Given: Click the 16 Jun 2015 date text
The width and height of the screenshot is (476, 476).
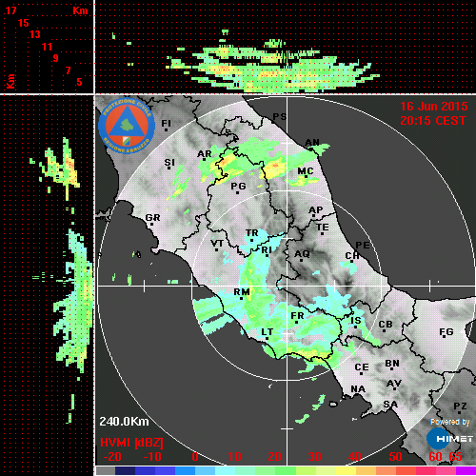Looking at the screenshot, I should [434, 107].
